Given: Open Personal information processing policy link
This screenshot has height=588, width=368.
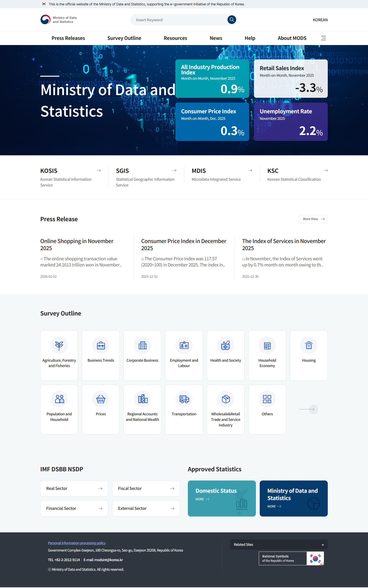Looking at the screenshot, I should (x=77, y=543).
